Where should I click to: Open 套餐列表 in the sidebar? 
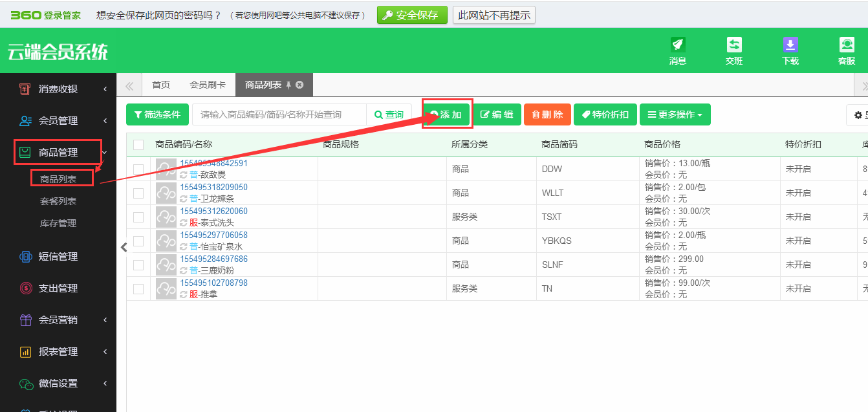pos(58,201)
